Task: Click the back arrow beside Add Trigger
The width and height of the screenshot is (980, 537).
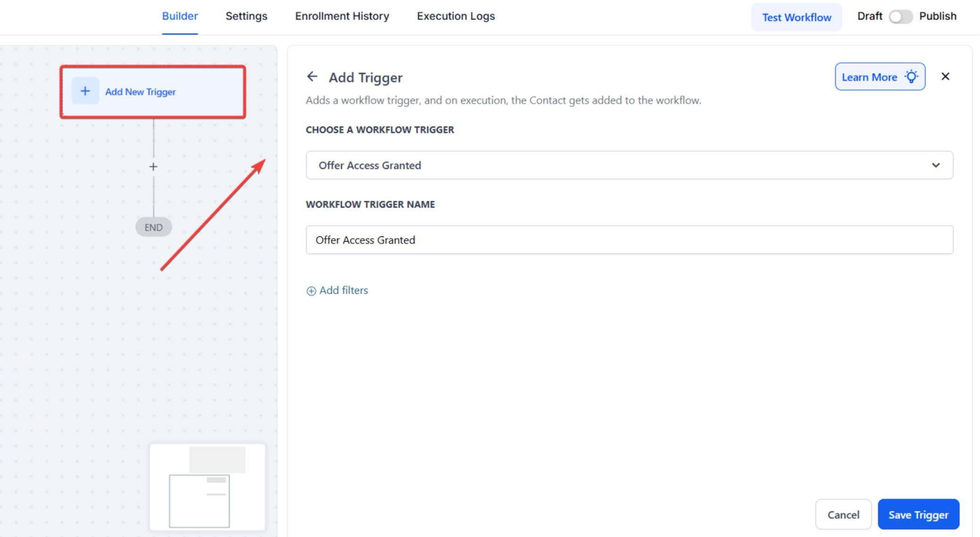Action: [x=312, y=76]
